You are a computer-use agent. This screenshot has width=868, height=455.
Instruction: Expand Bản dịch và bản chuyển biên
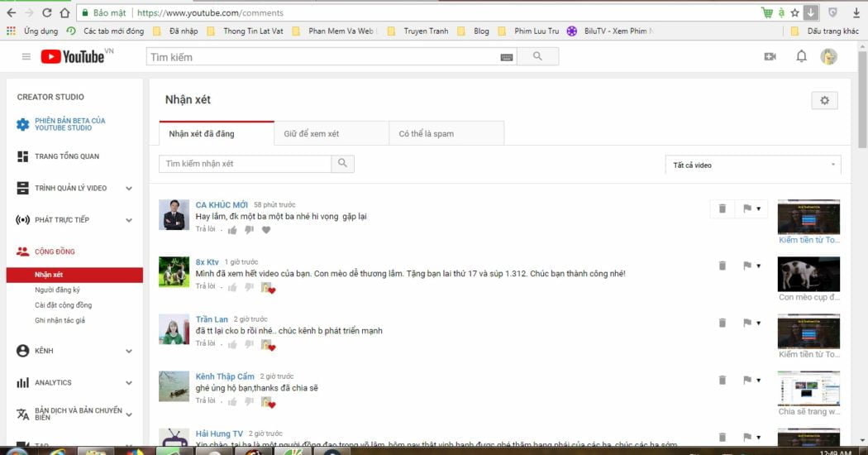coord(129,414)
